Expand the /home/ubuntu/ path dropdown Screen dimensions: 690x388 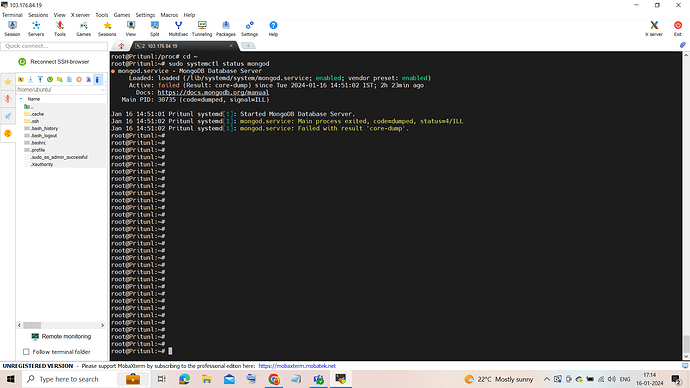pos(103,90)
